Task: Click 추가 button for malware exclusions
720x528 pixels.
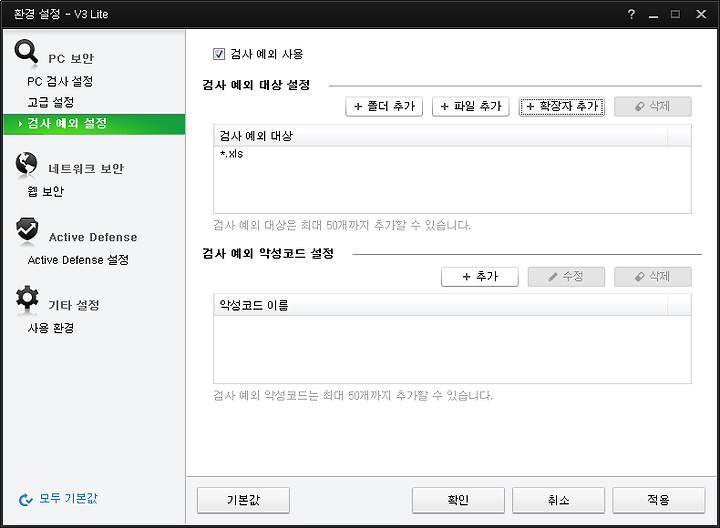Action: [480, 277]
